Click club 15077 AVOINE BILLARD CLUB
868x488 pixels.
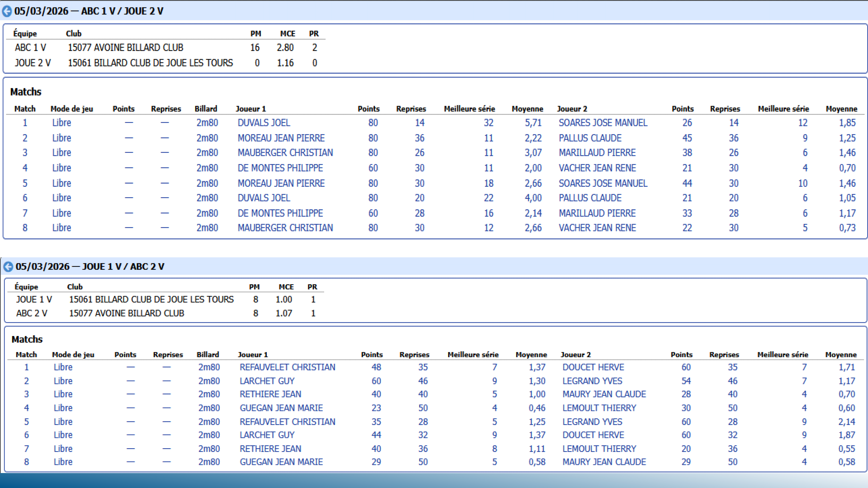(126, 47)
